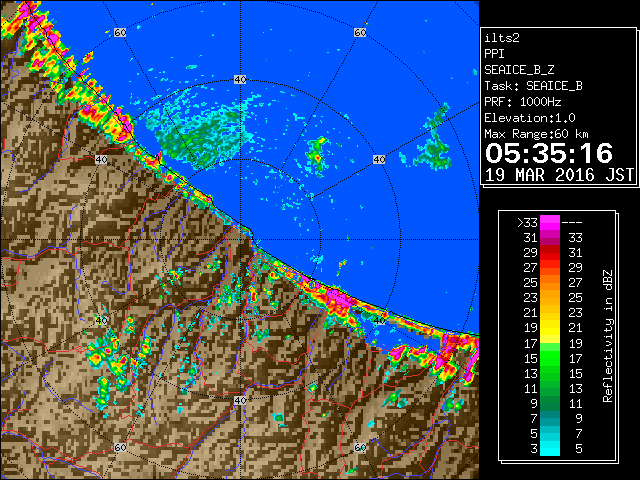Pick the orange 25–27 dBZ swatch
The image size is (640, 480).
click(550, 282)
